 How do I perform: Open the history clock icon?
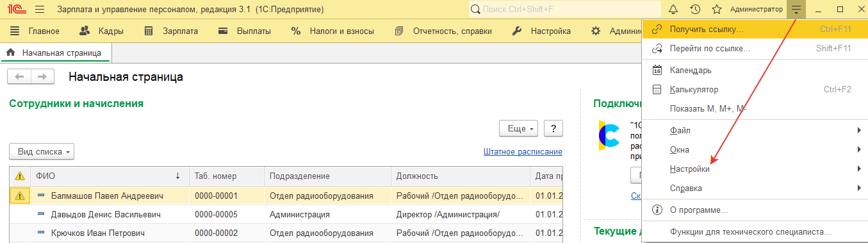click(695, 10)
